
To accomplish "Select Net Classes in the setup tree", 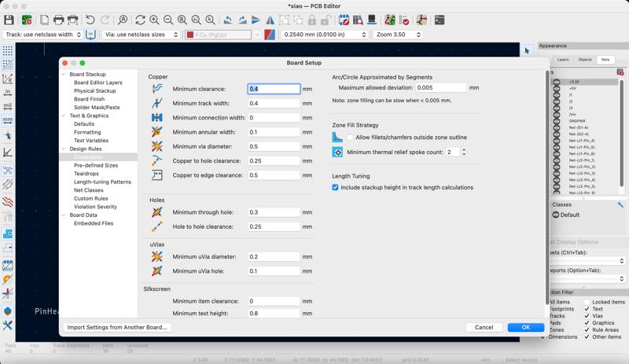I will tap(89, 190).
